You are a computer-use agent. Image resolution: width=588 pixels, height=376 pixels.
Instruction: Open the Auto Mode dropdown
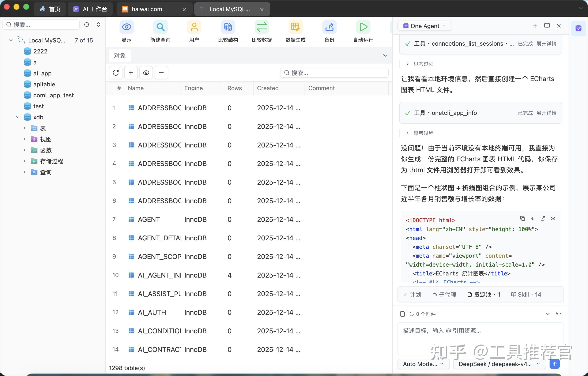[423, 364]
